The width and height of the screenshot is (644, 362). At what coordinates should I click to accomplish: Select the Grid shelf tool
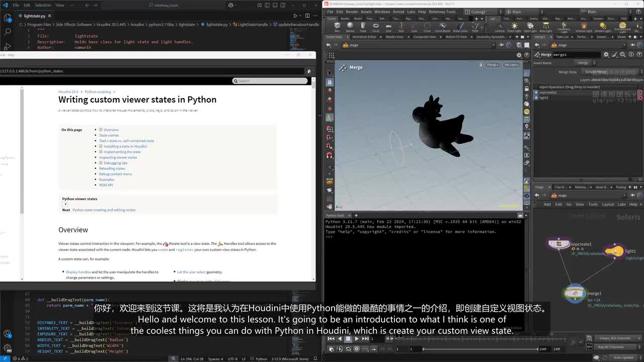click(x=388, y=27)
